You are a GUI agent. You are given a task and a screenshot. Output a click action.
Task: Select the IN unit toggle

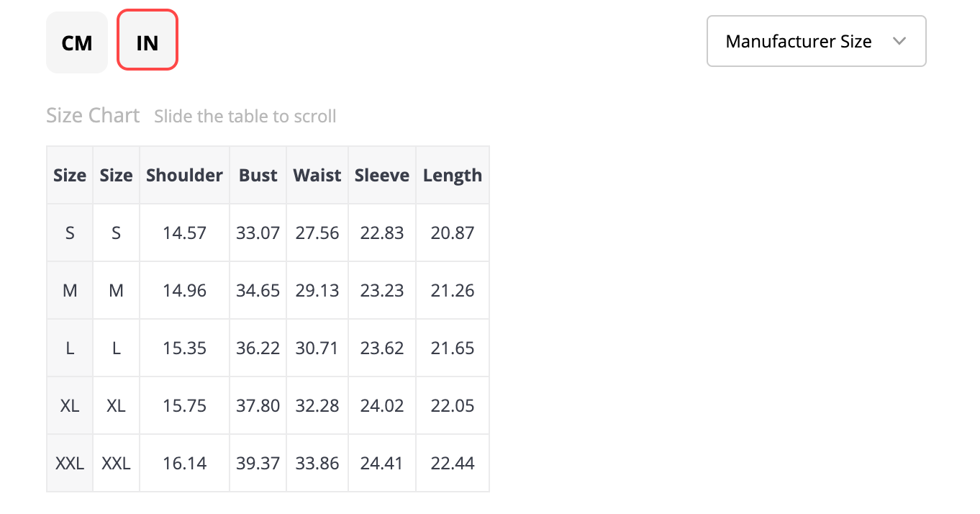point(148,42)
